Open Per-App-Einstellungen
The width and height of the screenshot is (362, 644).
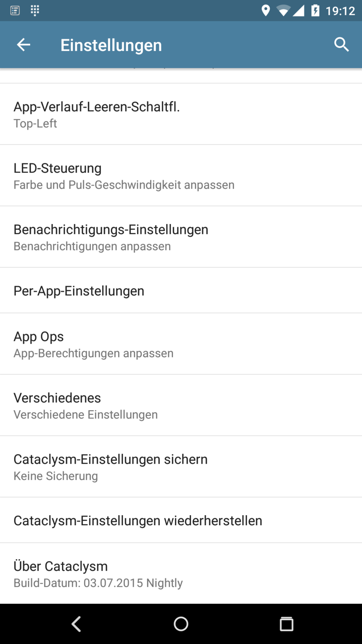181,291
